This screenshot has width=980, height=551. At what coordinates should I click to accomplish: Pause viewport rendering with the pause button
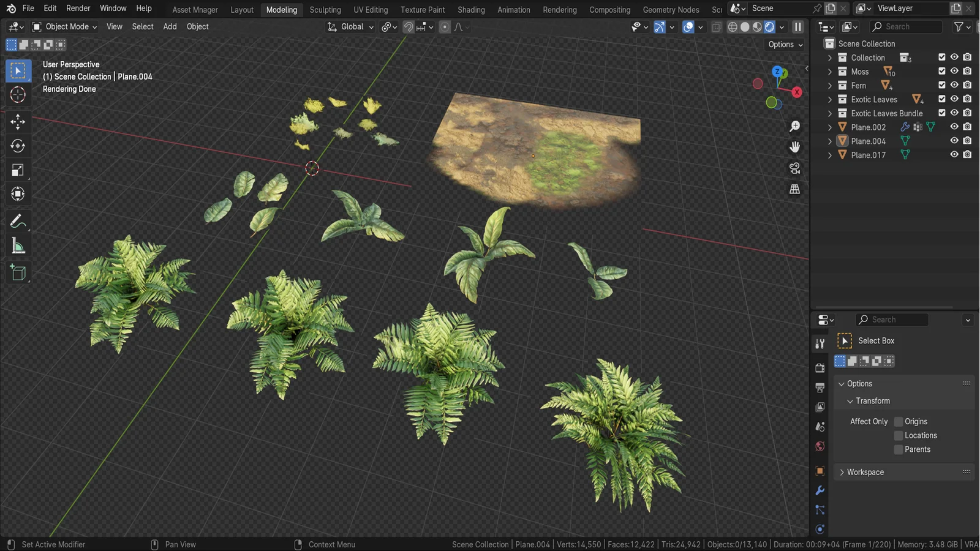[797, 27]
